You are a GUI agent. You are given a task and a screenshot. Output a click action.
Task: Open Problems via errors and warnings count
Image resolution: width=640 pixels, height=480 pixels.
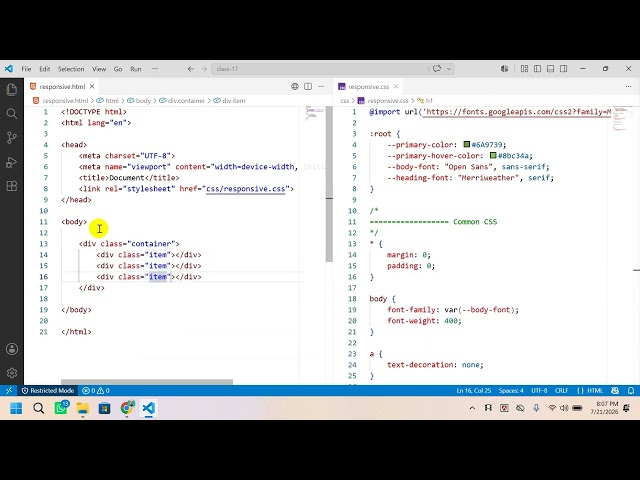96,391
